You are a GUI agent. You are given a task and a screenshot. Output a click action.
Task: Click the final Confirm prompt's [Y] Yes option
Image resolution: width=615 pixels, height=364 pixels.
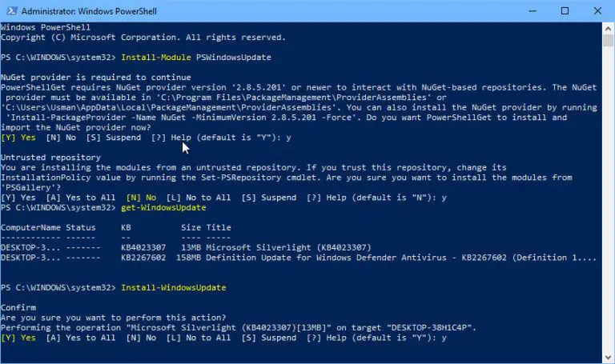tap(18, 338)
